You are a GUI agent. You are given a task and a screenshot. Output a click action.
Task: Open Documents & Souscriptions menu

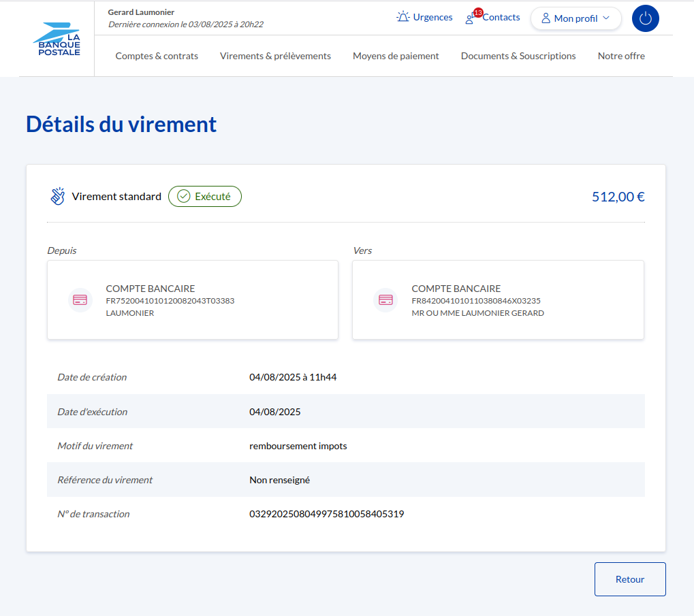point(518,56)
